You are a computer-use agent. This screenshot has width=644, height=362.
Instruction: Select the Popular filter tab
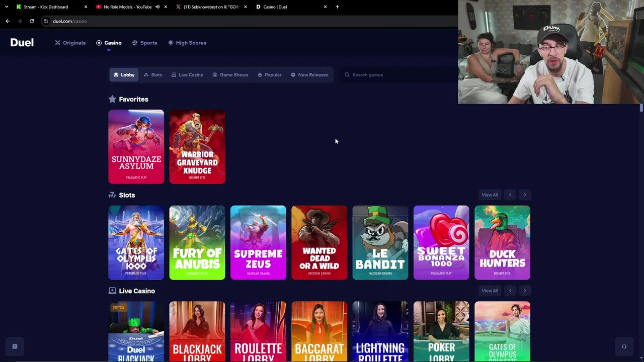(x=269, y=75)
